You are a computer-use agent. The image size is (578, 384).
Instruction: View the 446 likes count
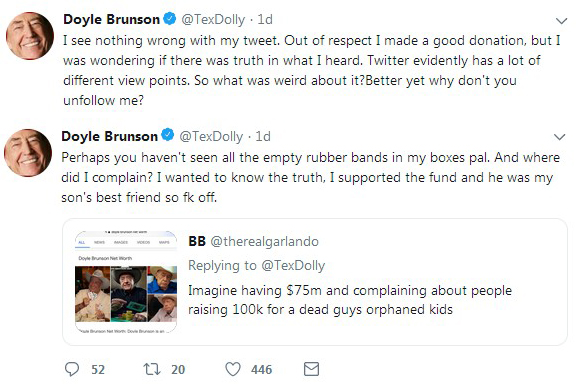pos(262,369)
